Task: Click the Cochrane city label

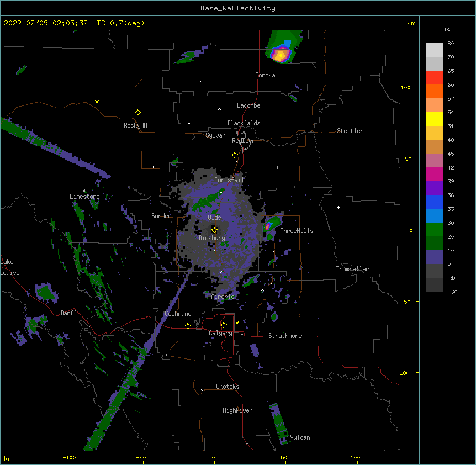Action: pyautogui.click(x=178, y=314)
